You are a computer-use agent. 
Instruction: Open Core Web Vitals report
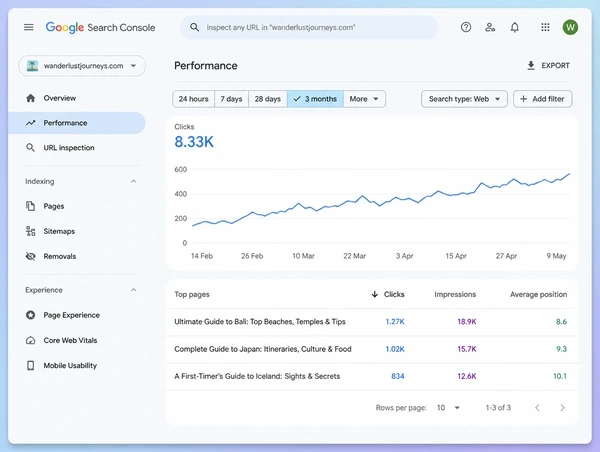[77, 340]
